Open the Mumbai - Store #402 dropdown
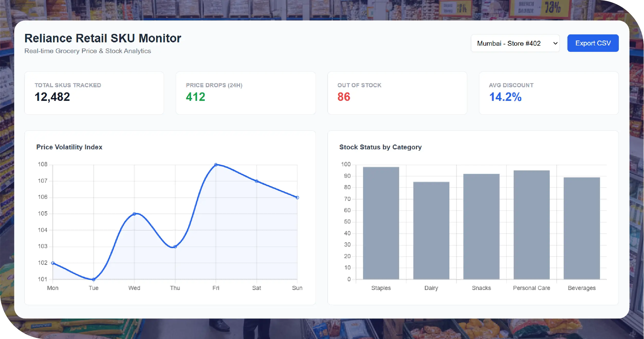Image resolution: width=644 pixels, height=339 pixels. (515, 43)
